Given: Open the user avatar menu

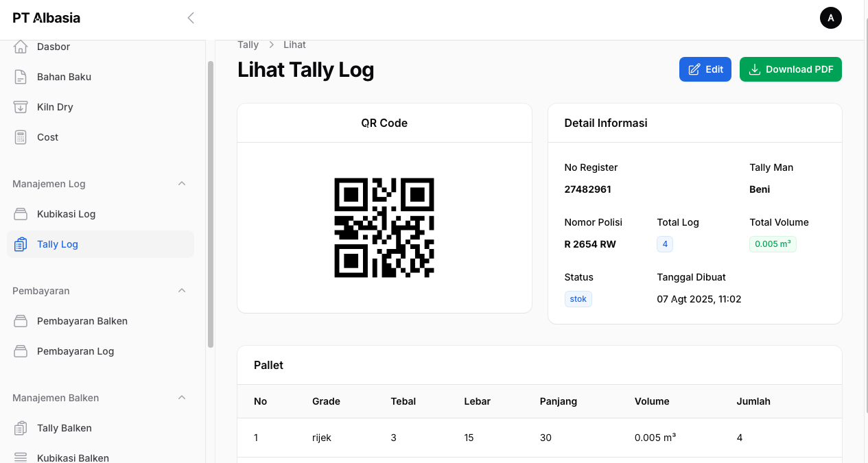Looking at the screenshot, I should pos(830,18).
